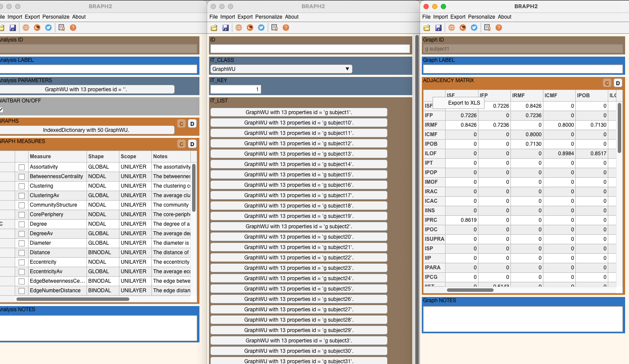Click the Twitter icon in the leftmost analysis window
The width and height of the screenshot is (629, 364).
point(48,28)
